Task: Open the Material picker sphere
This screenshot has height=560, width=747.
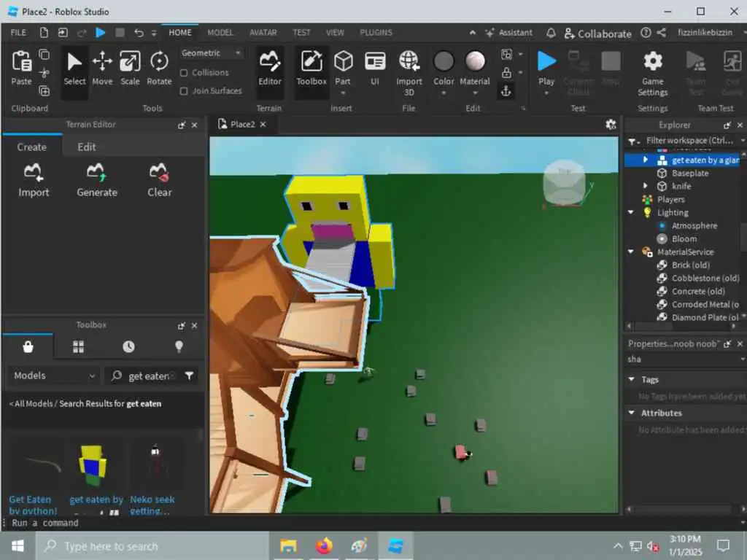Action: [x=475, y=61]
